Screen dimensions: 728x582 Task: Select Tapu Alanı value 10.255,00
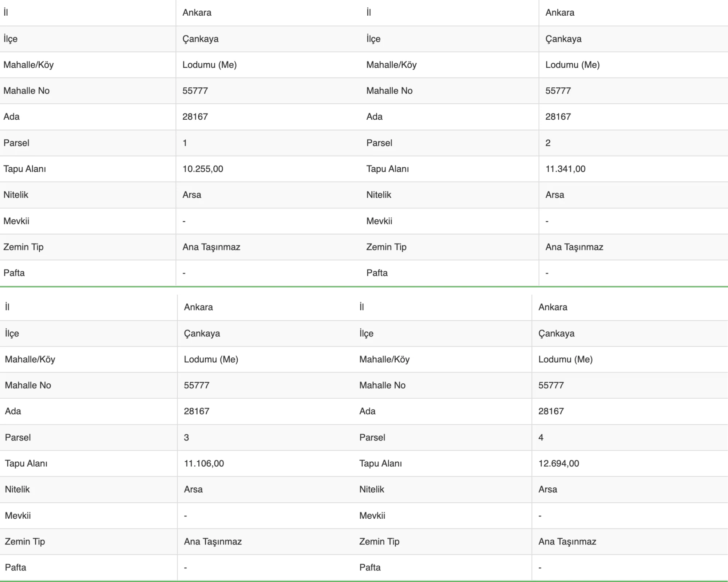(203, 169)
